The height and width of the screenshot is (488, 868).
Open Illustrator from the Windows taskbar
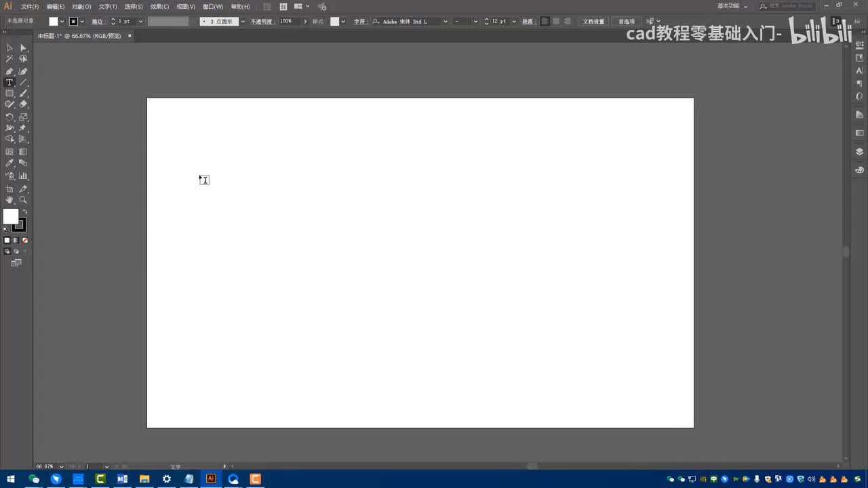pos(211,479)
